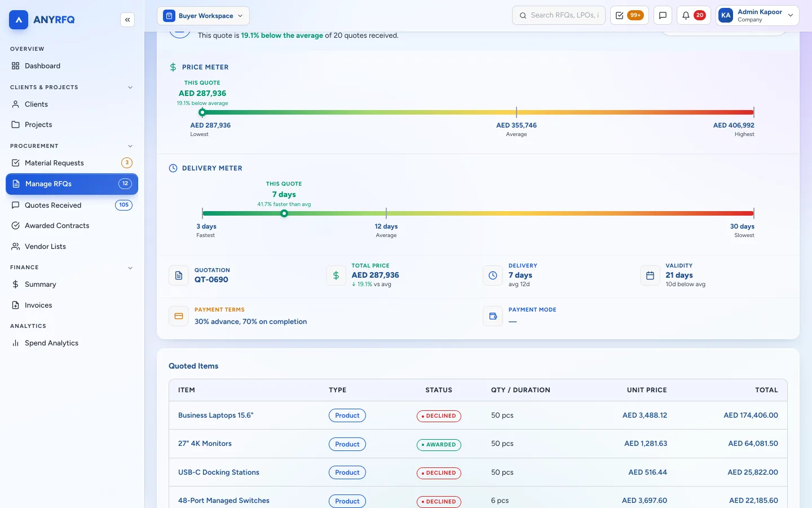Image resolution: width=812 pixels, height=508 pixels.
Task: Click the search magnifier icon
Action: pos(523,15)
